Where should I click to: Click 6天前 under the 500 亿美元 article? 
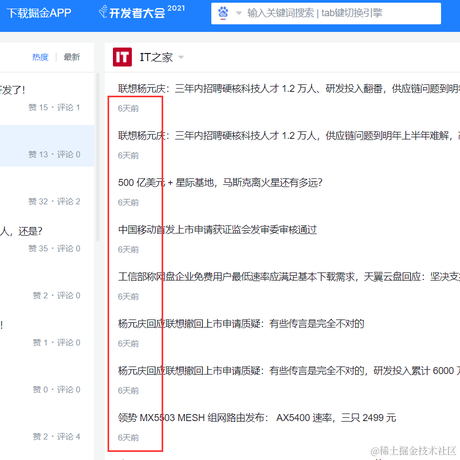click(x=128, y=202)
